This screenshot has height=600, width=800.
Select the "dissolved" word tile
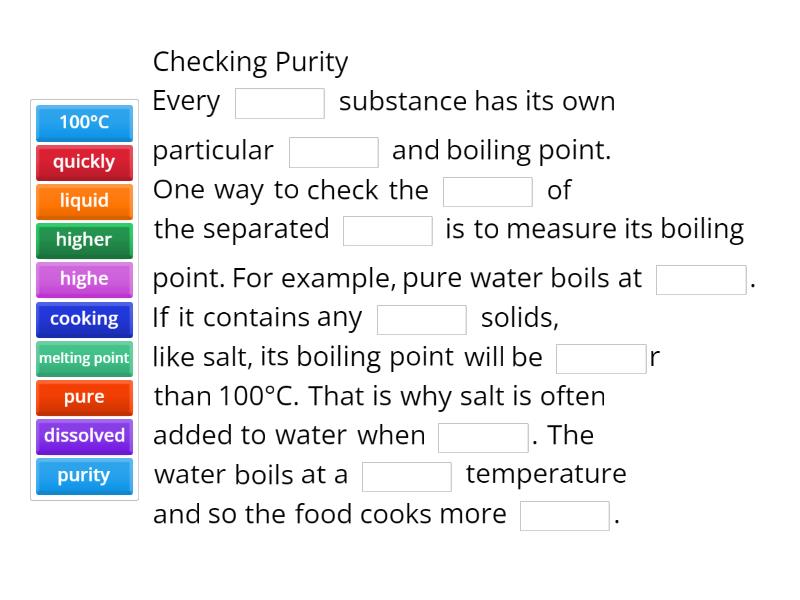83,436
